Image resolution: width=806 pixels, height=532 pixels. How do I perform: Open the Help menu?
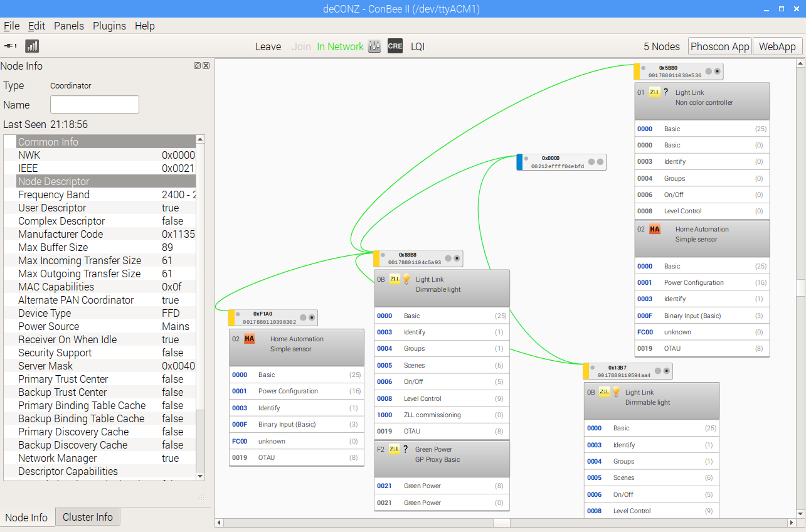click(x=145, y=26)
